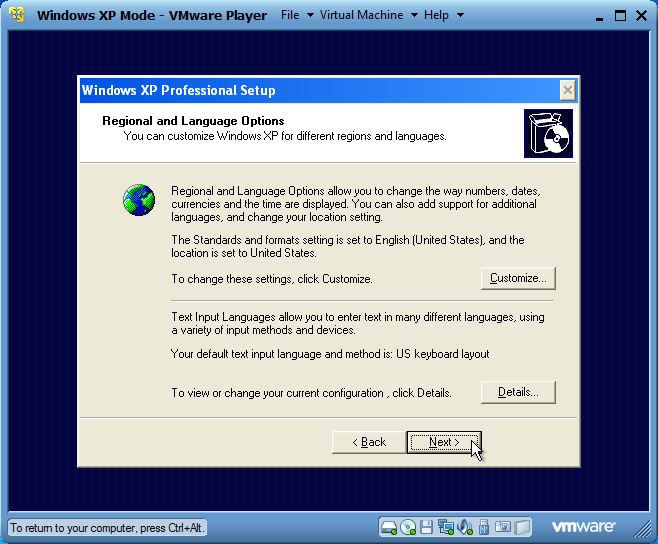Screen dimensions: 658x544
Task: Click the CD/DVD drive status icon
Action: click(408, 527)
